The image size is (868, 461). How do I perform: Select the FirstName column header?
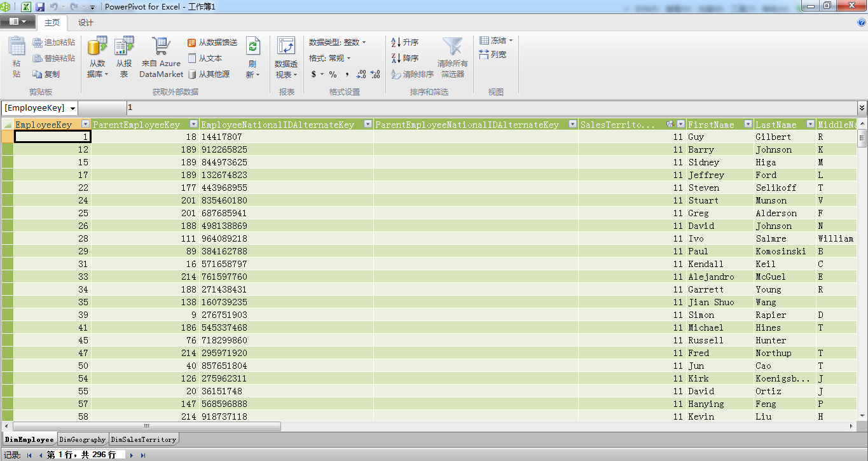tap(720, 125)
